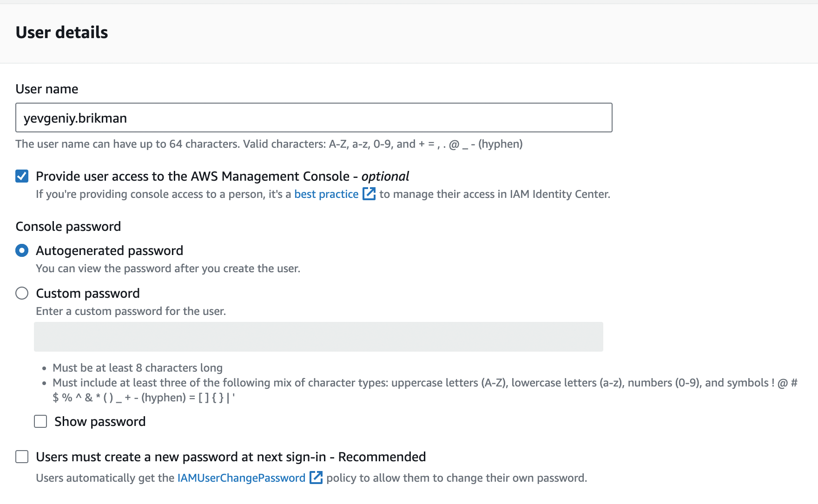Uncheck Provide user access to AWS Management Console
The height and width of the screenshot is (504, 818).
(x=22, y=176)
